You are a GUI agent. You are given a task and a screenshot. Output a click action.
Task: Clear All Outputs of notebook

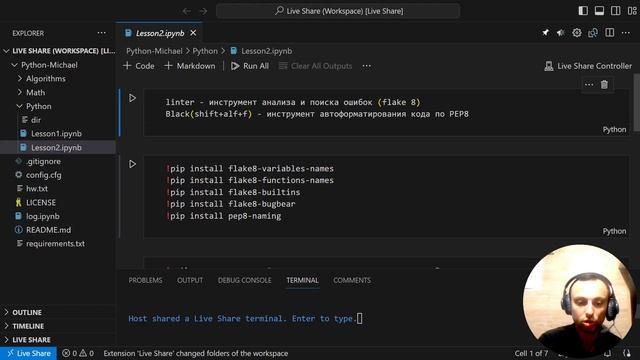[315, 66]
